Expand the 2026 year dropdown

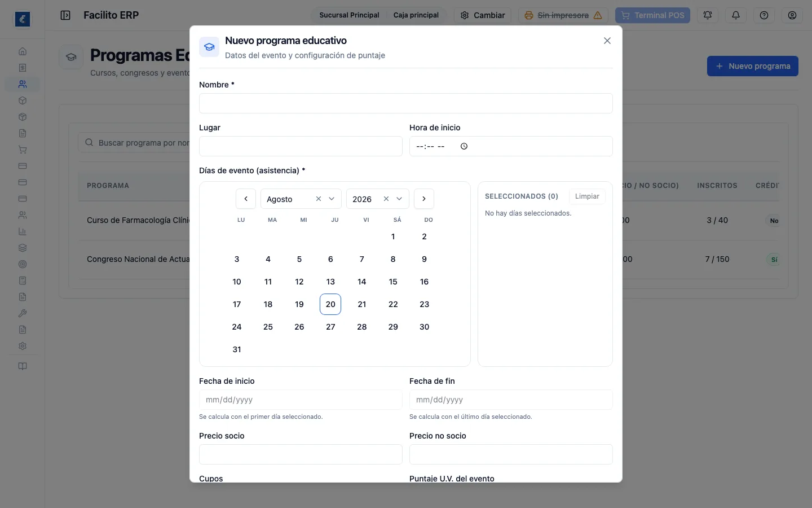399,199
